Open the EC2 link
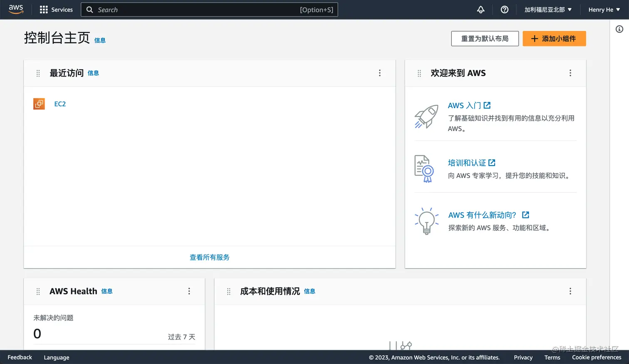Viewport: 629px width, 364px height. [x=60, y=104]
